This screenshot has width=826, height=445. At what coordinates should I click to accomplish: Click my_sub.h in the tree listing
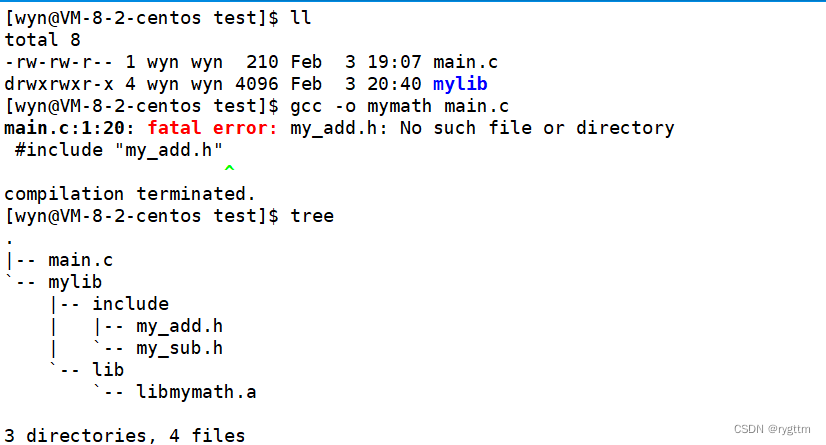pos(180,349)
